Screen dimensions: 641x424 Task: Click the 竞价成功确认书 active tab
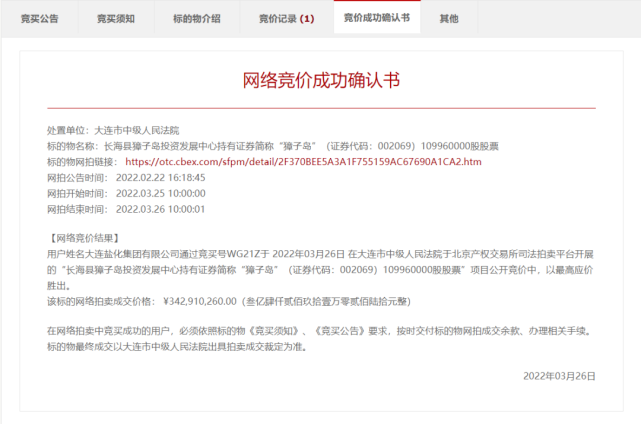(377, 18)
